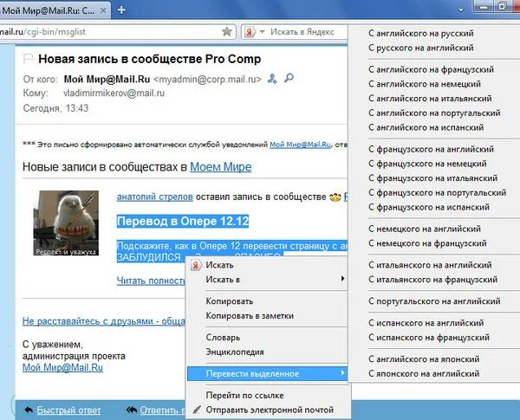The image size is (520, 420).
Task: Open the Моем Мире link
Action: click(220, 167)
